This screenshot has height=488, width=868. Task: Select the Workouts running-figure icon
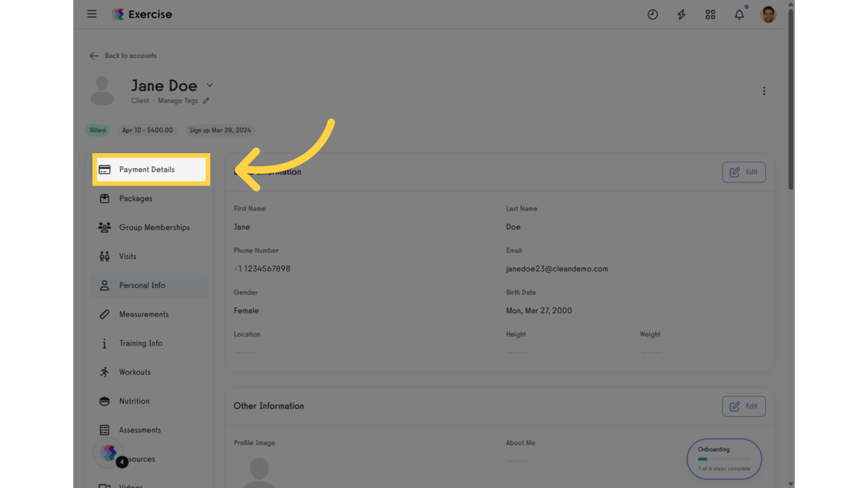click(x=104, y=372)
